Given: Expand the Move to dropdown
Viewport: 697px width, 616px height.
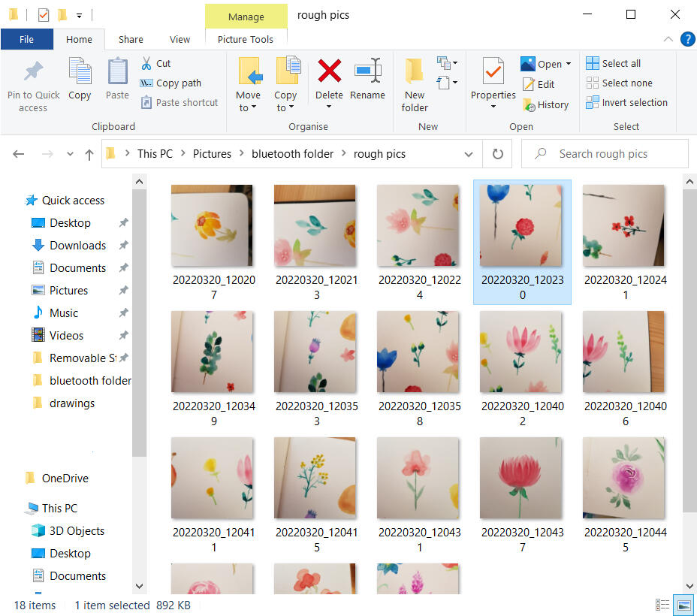Looking at the screenshot, I should (248, 107).
